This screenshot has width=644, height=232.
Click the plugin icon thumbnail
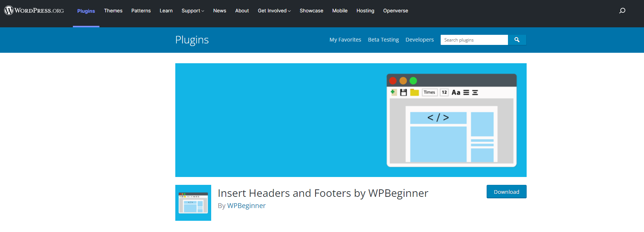point(193,203)
